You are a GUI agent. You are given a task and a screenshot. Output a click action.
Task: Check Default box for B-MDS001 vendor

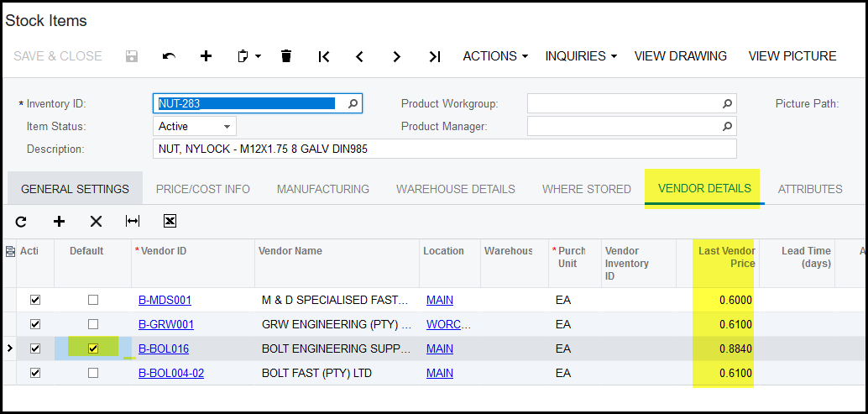93,300
